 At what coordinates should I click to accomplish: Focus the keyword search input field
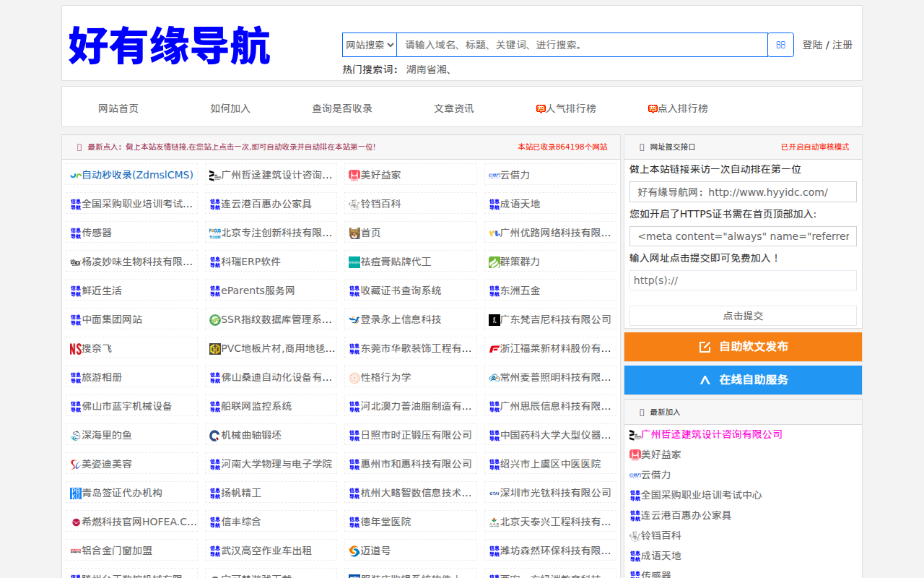coord(582,45)
